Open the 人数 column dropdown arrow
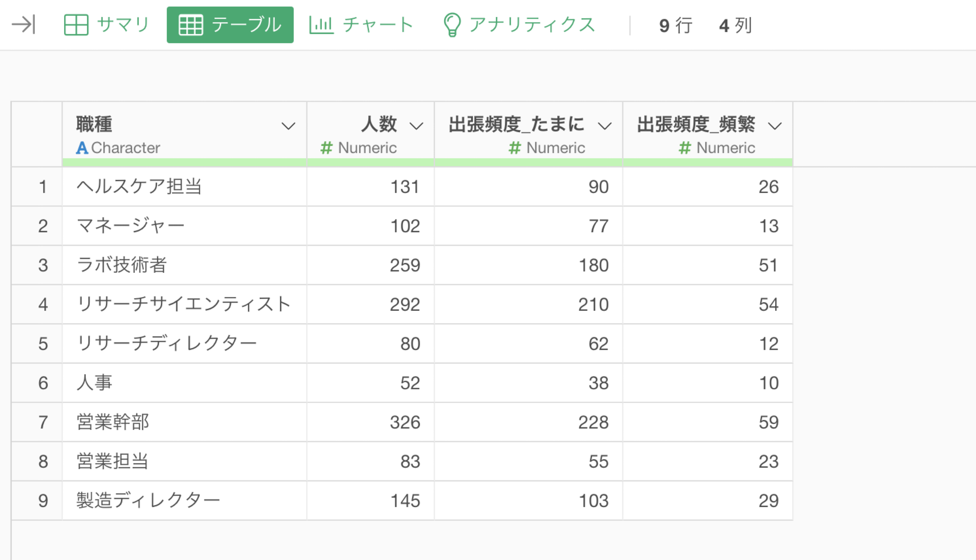 416,126
